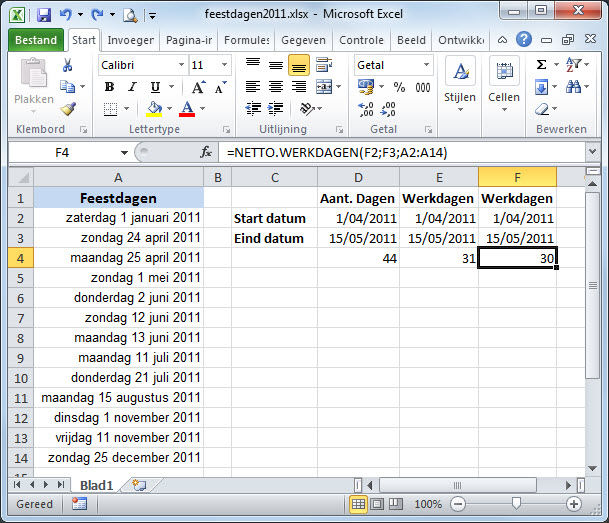This screenshot has height=523, width=609.
Task: Apply the red font color
Action: point(187,109)
